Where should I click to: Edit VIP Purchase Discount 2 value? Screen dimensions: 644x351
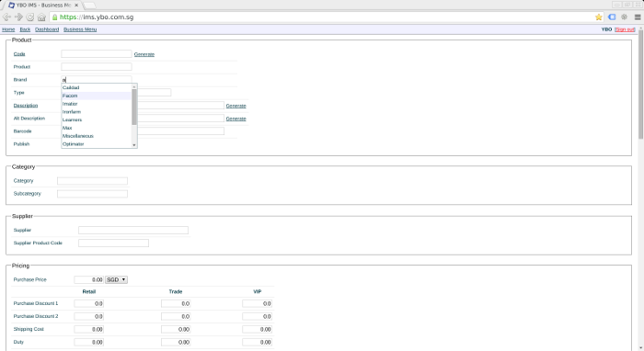coord(257,317)
